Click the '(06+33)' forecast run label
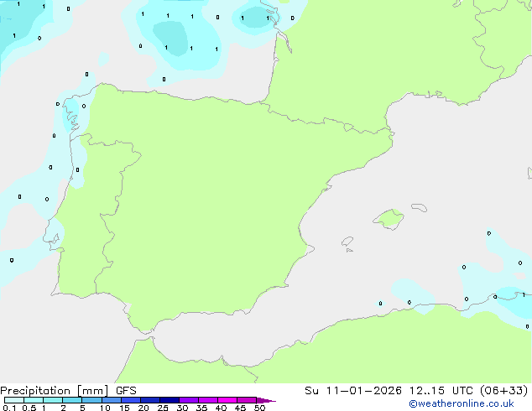This screenshot has width=532, height=411. pos(504,391)
